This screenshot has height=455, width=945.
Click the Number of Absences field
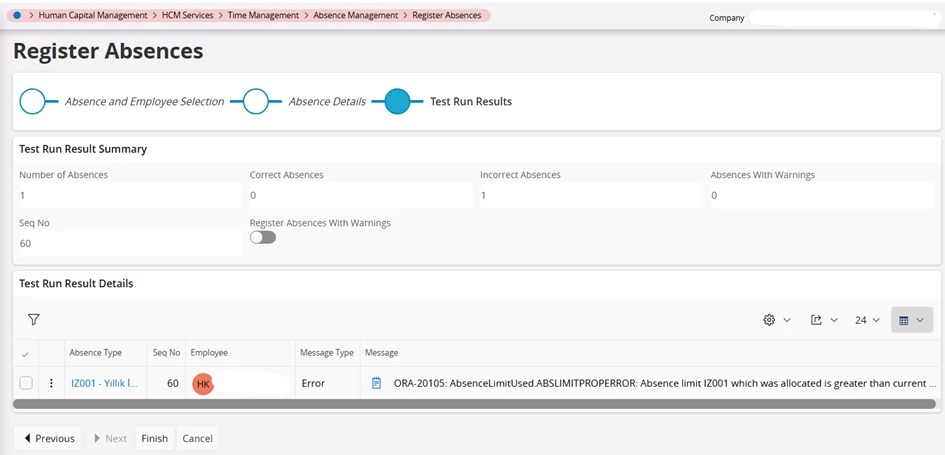tap(130, 195)
